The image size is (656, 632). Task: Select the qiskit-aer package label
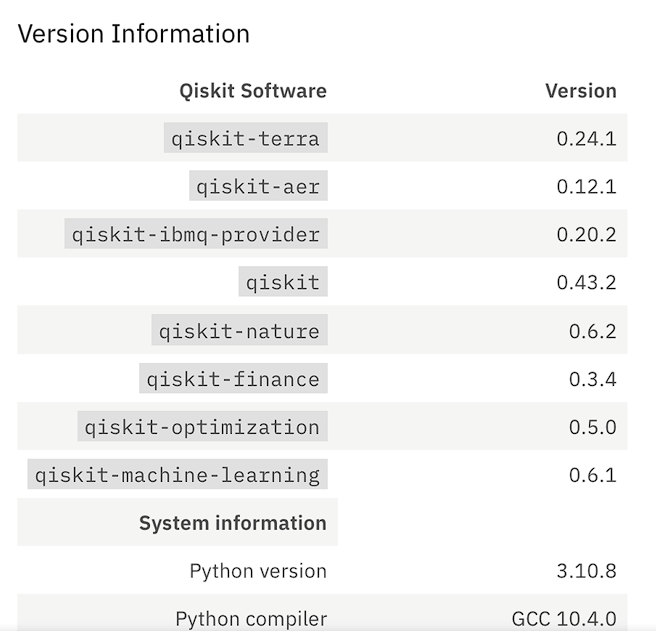coord(258,187)
